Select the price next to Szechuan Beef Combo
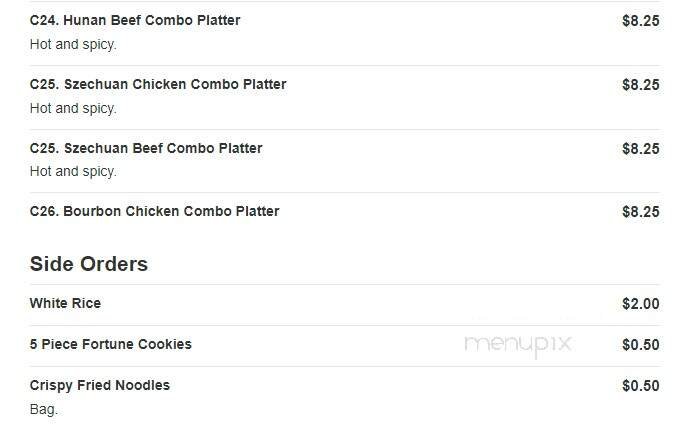The image size is (697, 426). click(x=640, y=149)
